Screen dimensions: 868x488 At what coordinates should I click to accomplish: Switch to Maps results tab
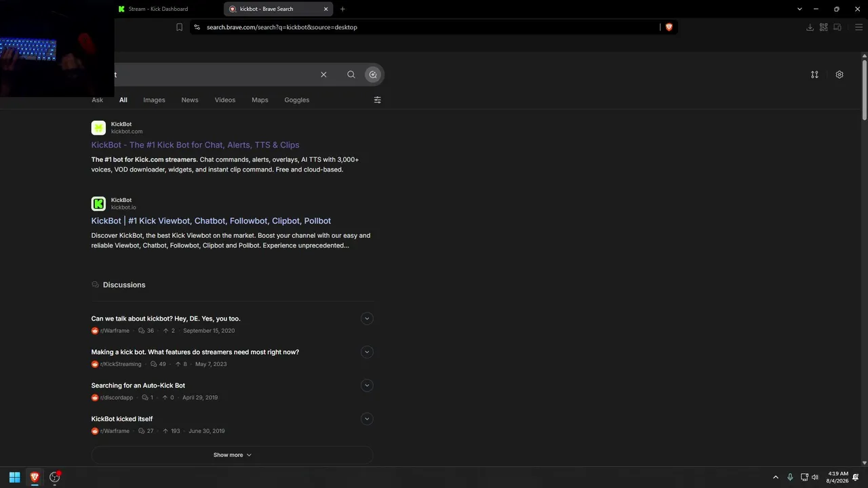pos(260,100)
